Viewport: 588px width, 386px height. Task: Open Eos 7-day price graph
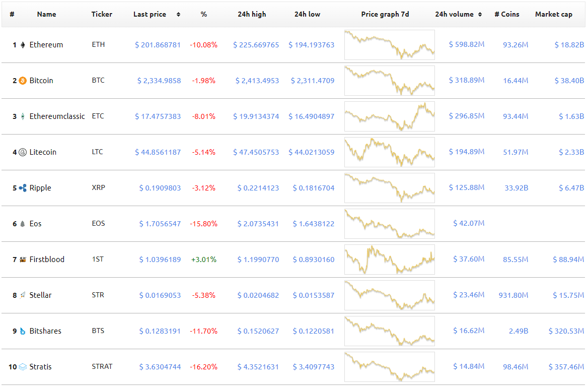coord(390,224)
